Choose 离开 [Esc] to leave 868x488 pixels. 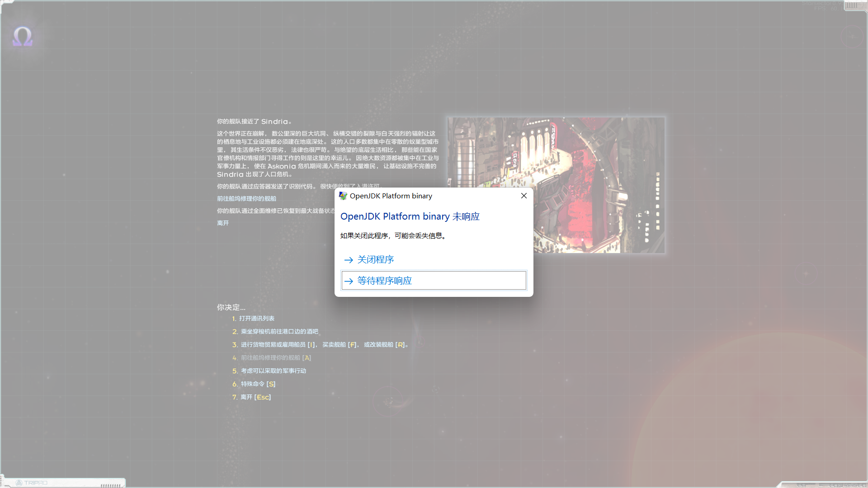pyautogui.click(x=255, y=397)
